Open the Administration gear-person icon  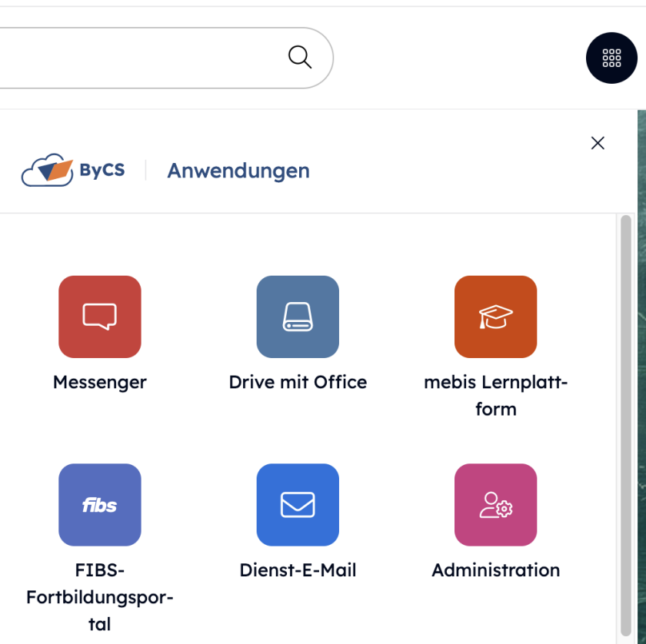point(495,505)
